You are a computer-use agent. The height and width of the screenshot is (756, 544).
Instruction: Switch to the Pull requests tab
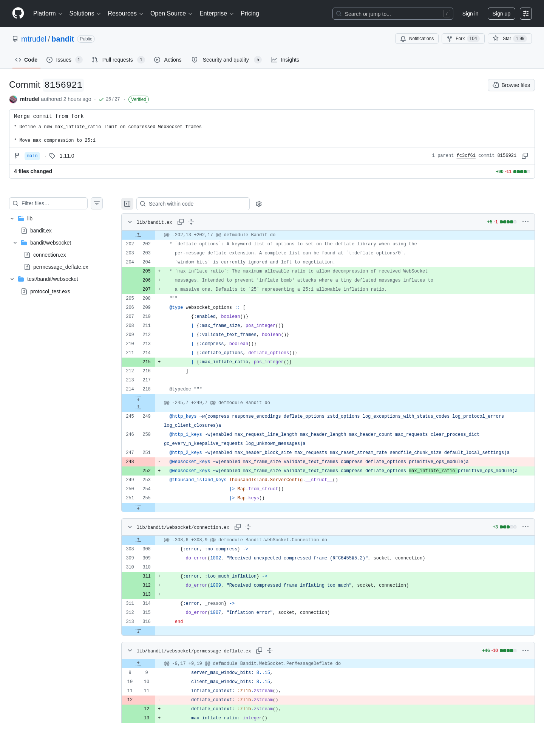(x=118, y=60)
